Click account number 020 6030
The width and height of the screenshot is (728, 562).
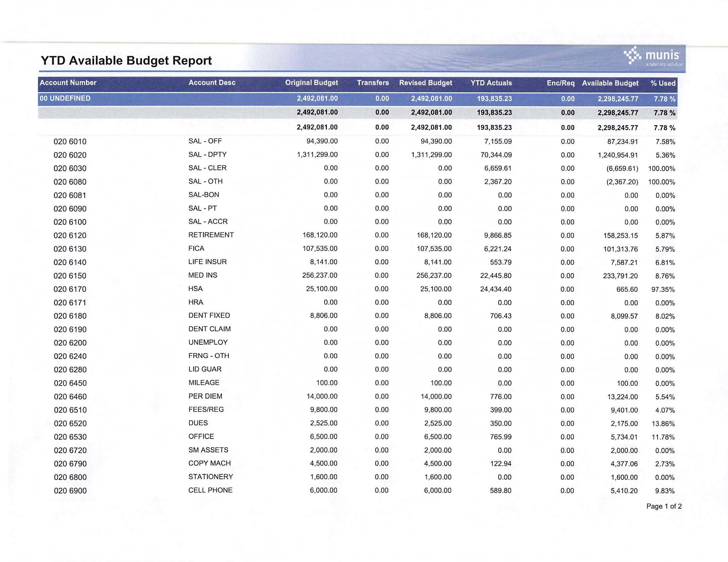pos(70,168)
